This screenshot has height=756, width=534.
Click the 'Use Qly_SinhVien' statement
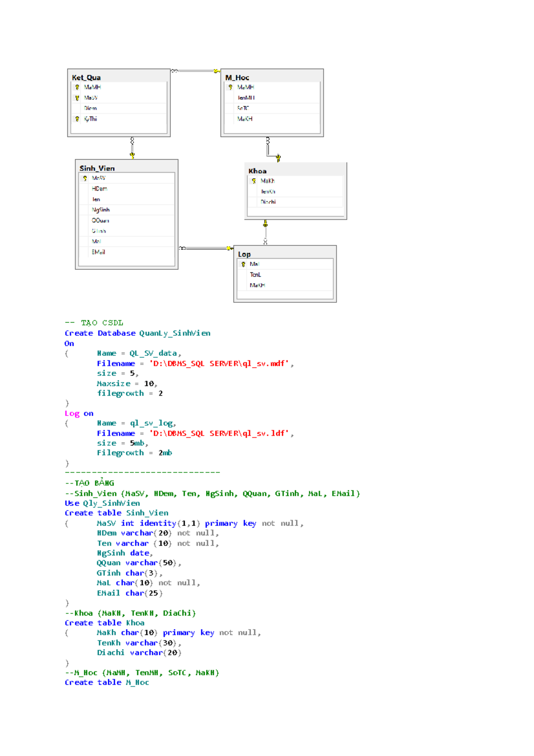102,503
